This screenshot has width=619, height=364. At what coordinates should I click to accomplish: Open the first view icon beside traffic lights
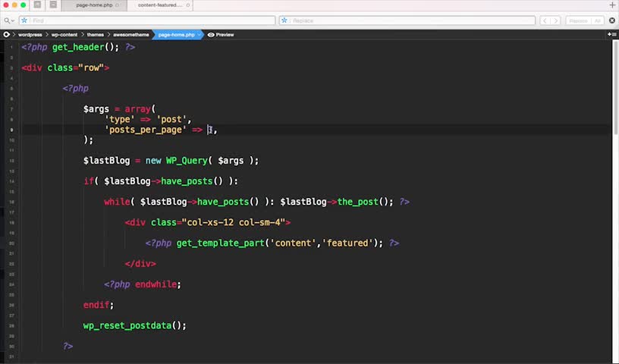point(37,5)
